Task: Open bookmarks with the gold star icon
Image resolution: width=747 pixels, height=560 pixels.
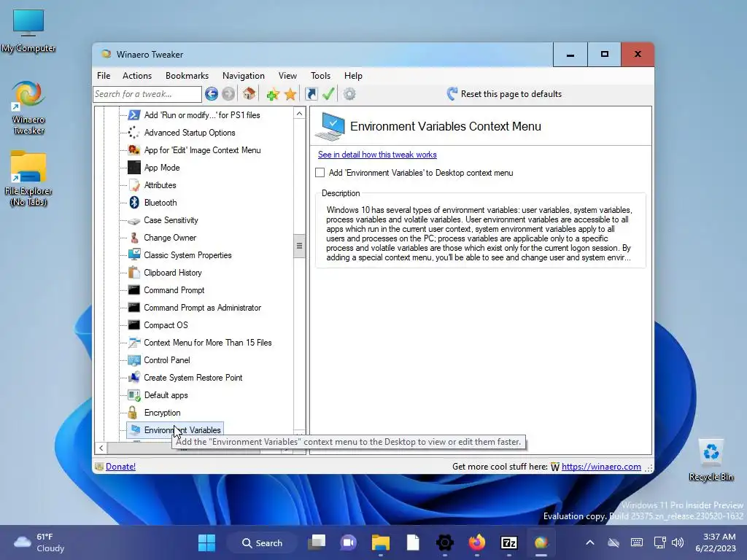Action: point(290,94)
